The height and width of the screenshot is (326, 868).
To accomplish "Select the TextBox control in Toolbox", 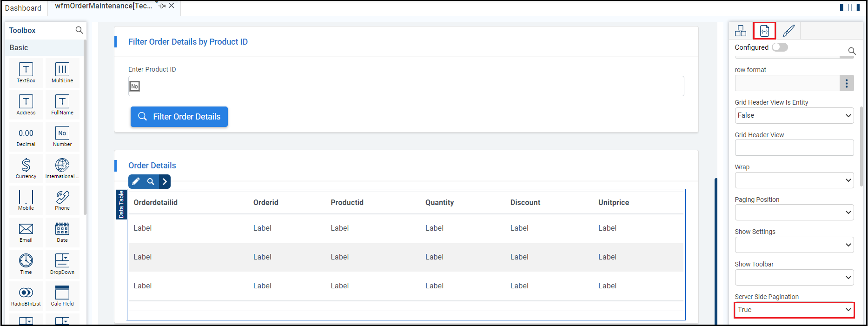I will (x=26, y=73).
